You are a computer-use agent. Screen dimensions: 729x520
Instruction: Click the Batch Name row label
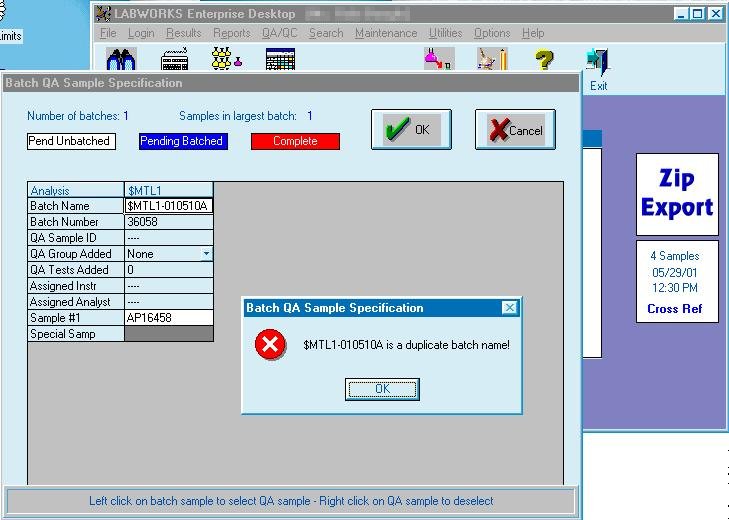click(76, 206)
